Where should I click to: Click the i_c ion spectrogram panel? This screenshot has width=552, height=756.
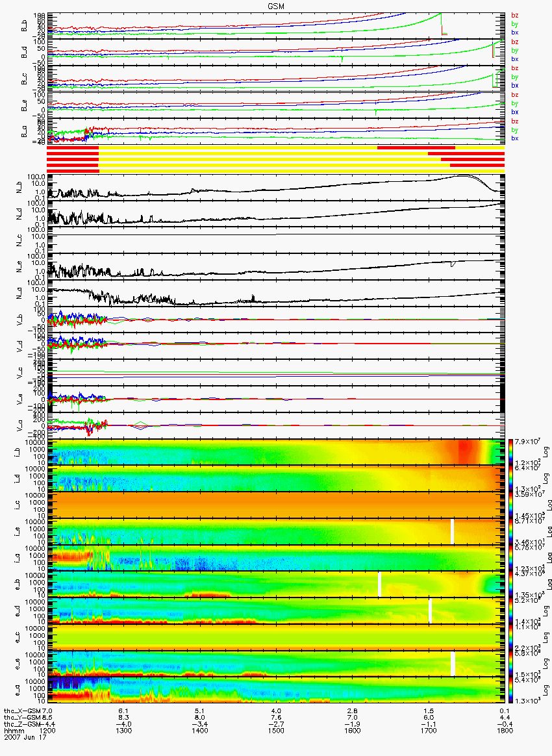coord(276,505)
